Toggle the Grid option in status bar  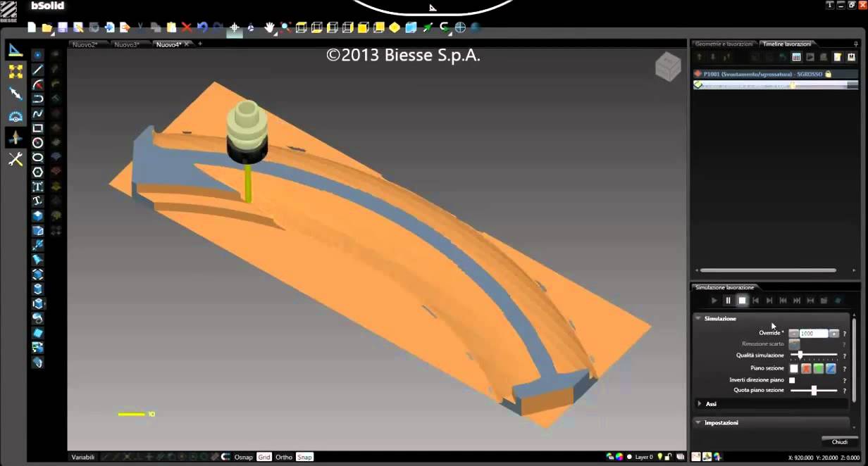(263, 457)
